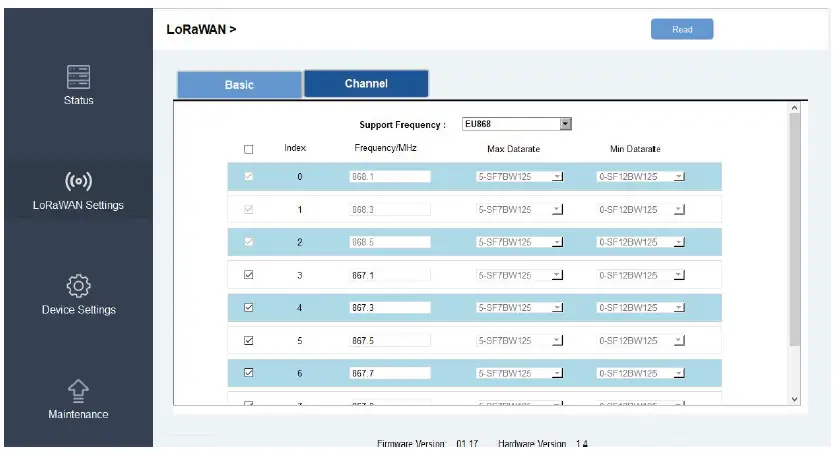Image resolution: width=838 pixels, height=457 pixels.
Task: Open Min Datarate dropdown for index 4
Action: point(641,308)
